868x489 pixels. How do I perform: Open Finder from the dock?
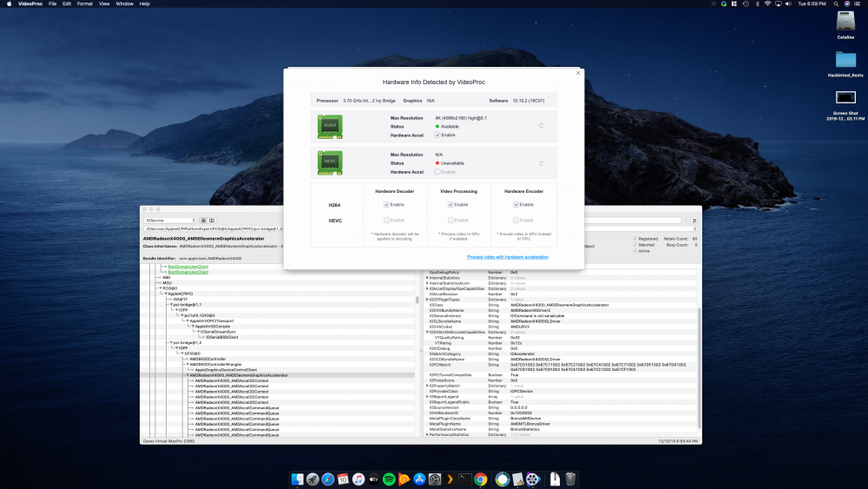click(x=297, y=479)
